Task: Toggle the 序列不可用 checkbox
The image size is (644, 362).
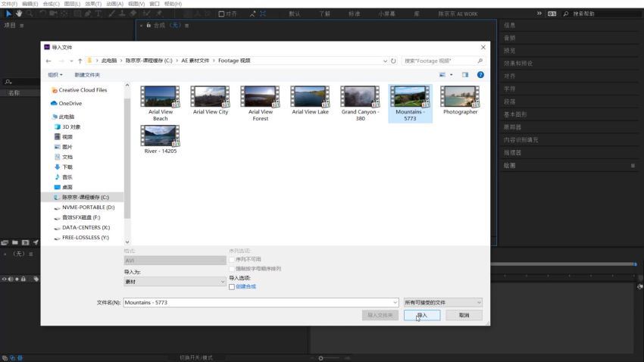Action: (232, 260)
